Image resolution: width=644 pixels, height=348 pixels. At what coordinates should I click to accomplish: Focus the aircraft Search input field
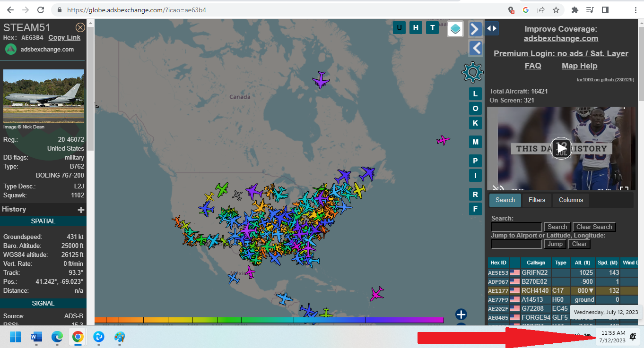(x=516, y=227)
